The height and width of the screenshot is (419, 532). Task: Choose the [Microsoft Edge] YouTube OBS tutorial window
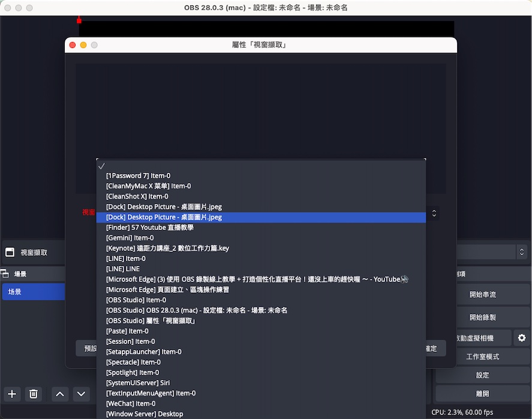[261, 280]
